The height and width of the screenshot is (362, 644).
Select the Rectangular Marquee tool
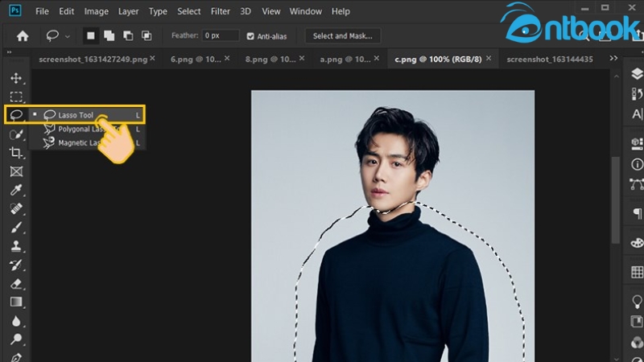[x=16, y=97]
